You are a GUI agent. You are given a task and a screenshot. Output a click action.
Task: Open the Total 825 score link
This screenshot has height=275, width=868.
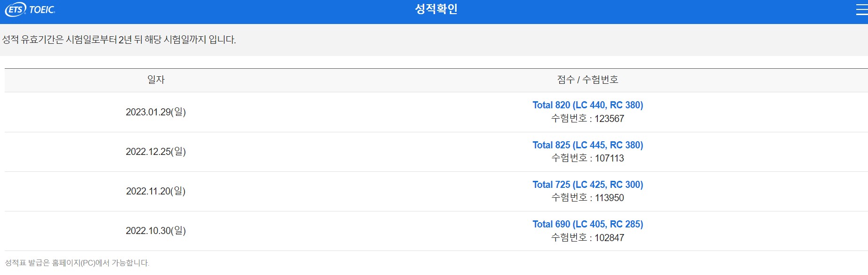587,145
